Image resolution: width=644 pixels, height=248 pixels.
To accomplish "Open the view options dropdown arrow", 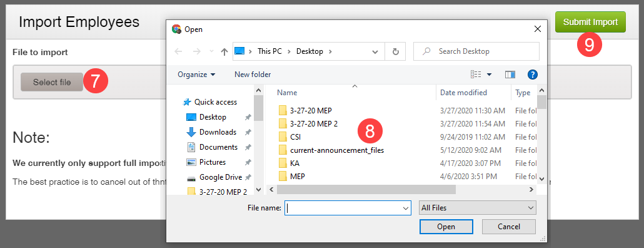I will [489, 75].
